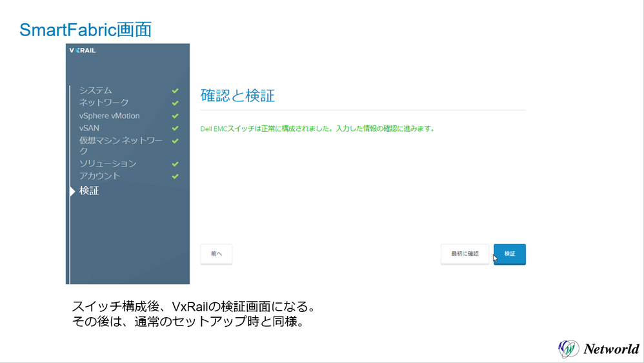
Task: Go to the ソリューション step
Action: [108, 163]
